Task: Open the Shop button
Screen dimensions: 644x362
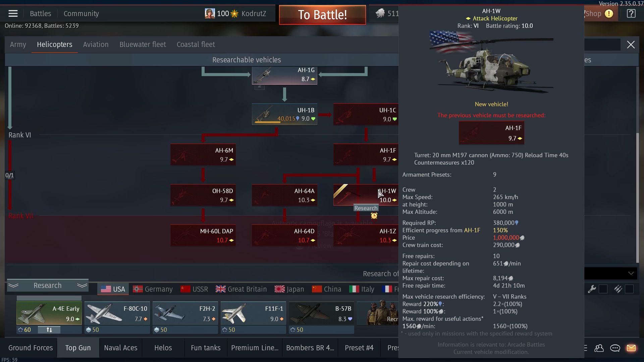Action: pyautogui.click(x=593, y=14)
